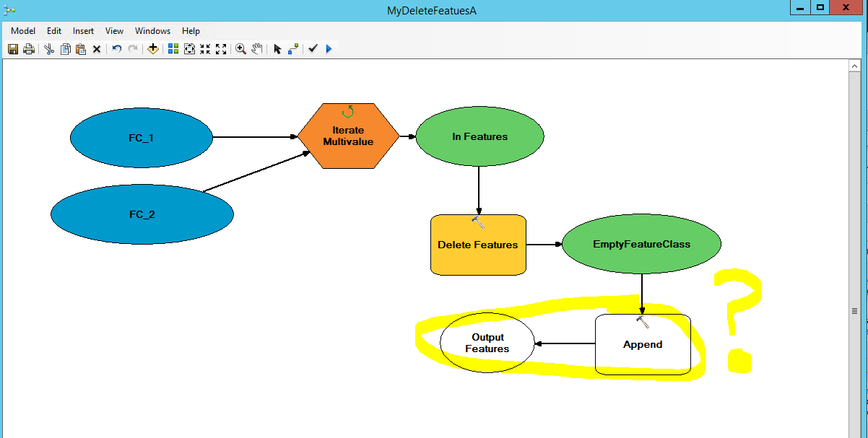Select the In Features green ellipse

click(x=479, y=136)
